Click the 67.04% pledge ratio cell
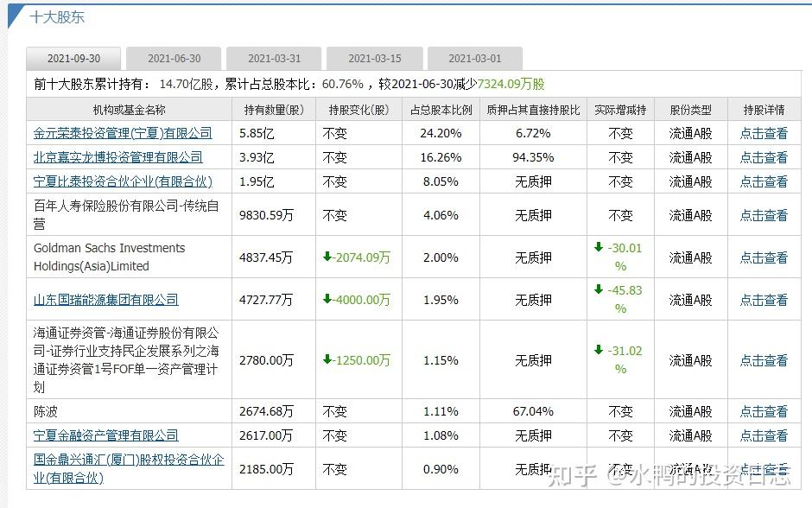 point(533,411)
